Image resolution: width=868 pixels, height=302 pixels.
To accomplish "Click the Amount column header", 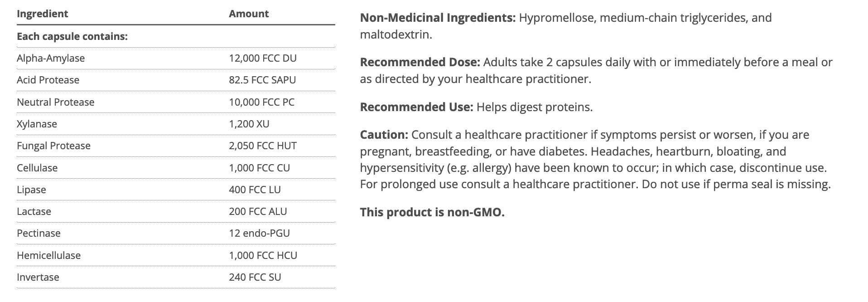I will click(249, 14).
